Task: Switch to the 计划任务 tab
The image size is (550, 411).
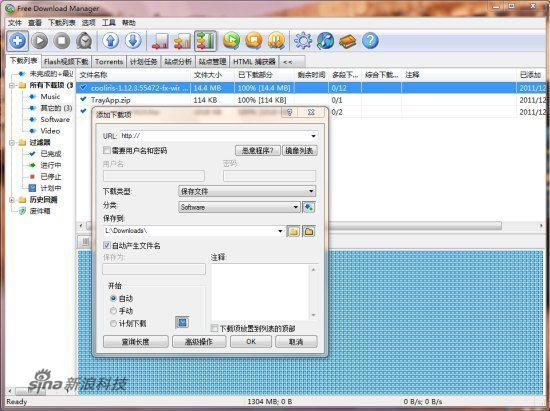Action: pyautogui.click(x=143, y=62)
